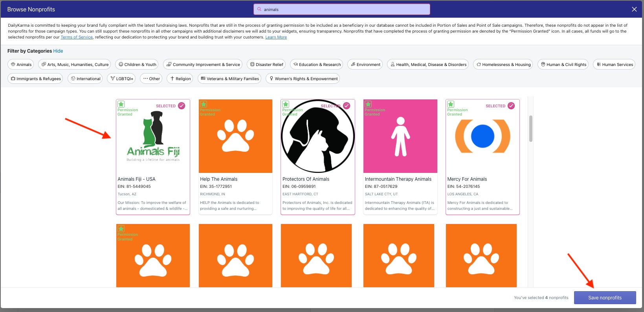Click Permission Granted star on Intermountain Therapy Animals

[x=368, y=104]
